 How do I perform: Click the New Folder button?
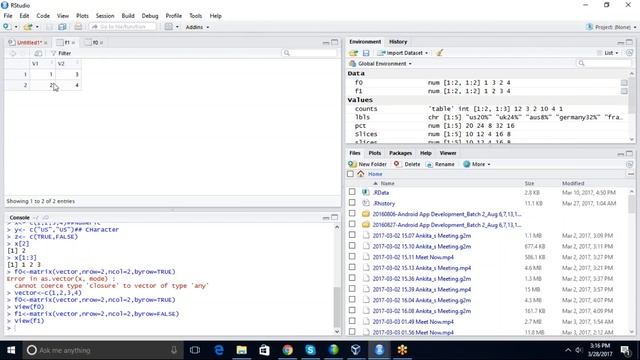(368, 164)
